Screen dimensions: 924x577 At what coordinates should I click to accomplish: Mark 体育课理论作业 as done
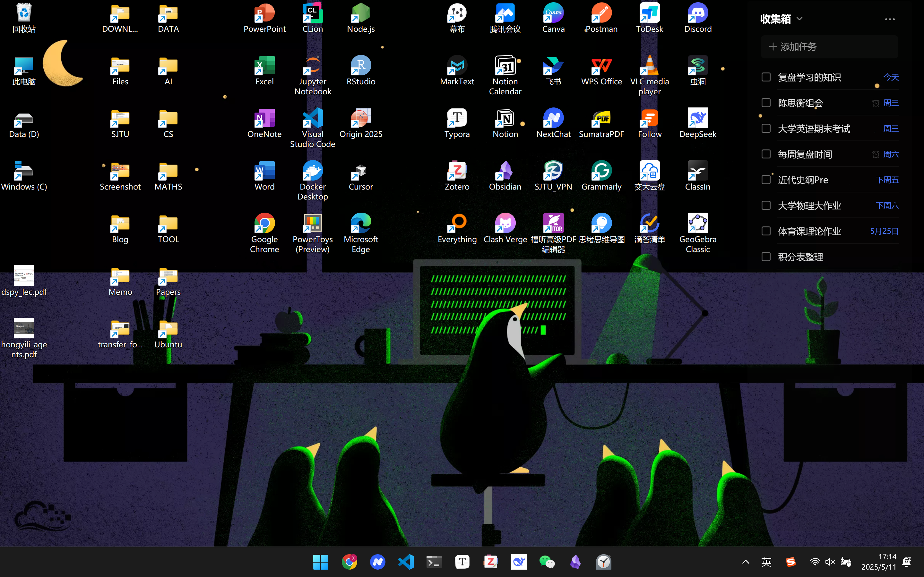pyautogui.click(x=766, y=231)
